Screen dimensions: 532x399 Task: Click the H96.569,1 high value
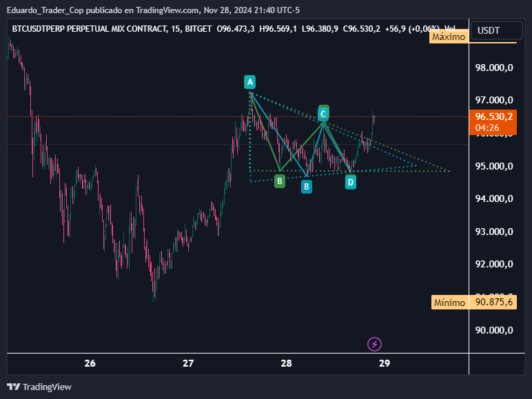point(278,29)
